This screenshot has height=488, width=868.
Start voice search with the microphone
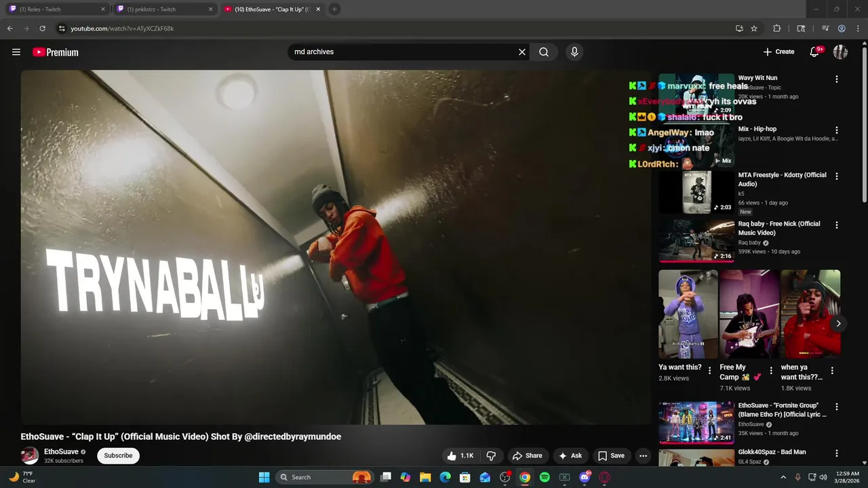pyautogui.click(x=574, y=52)
